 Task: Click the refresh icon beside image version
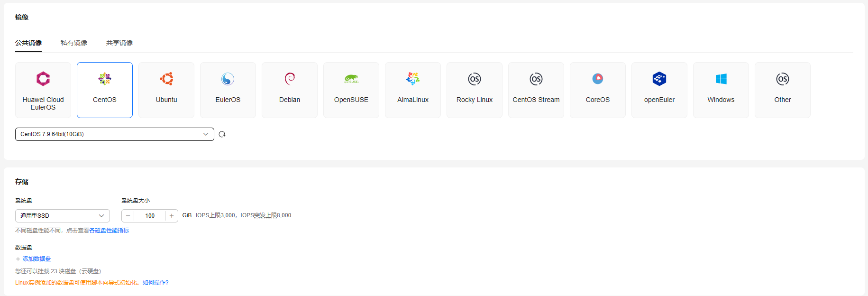point(222,134)
